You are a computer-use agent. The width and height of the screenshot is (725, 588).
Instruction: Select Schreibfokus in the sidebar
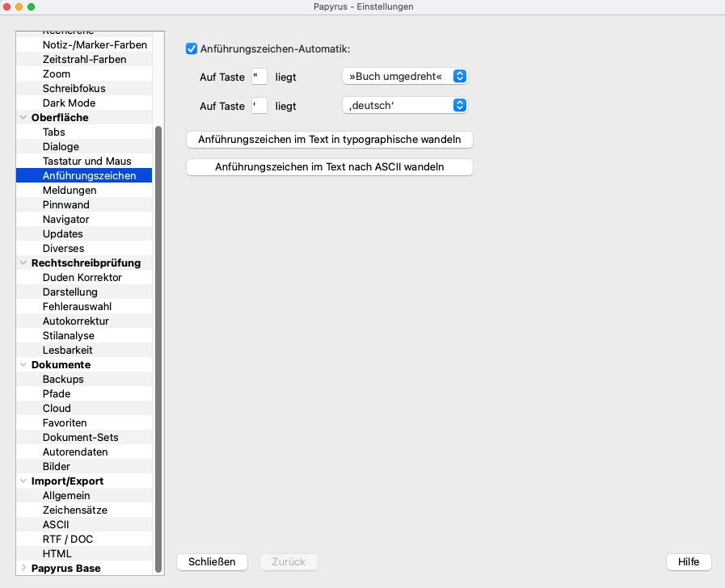[84, 88]
